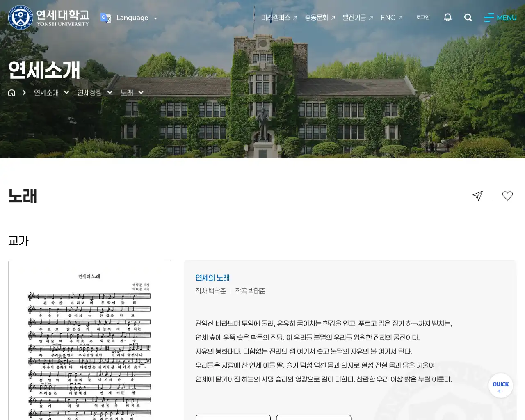
Task: Open notifications bell icon
Action: (447, 17)
